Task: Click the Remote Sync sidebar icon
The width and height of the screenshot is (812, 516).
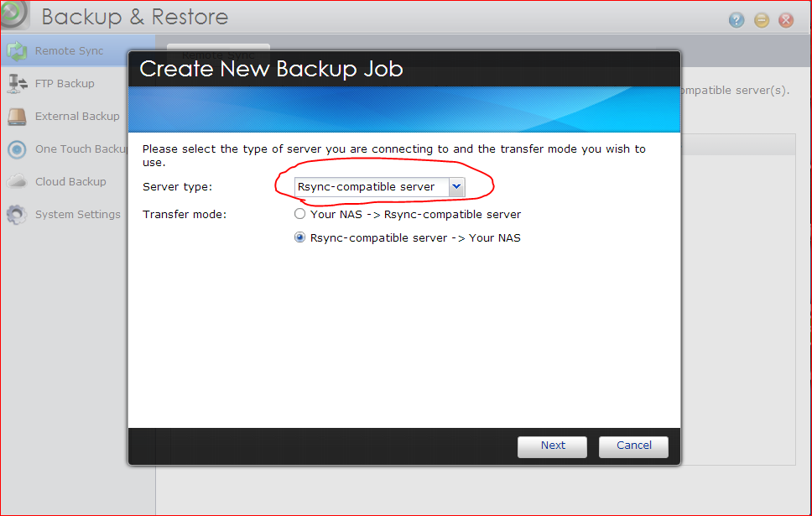Action: 17,51
